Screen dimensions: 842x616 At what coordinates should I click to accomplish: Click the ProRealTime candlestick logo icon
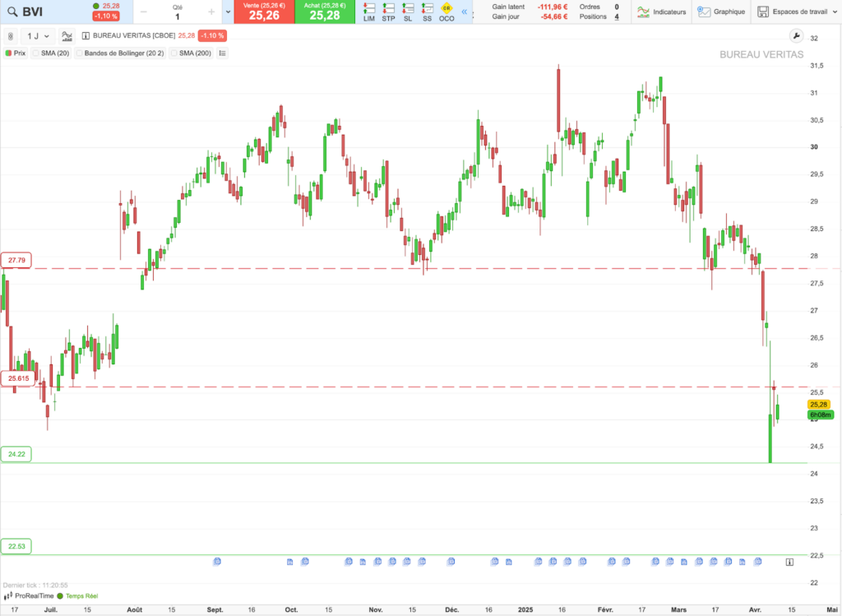click(8, 596)
